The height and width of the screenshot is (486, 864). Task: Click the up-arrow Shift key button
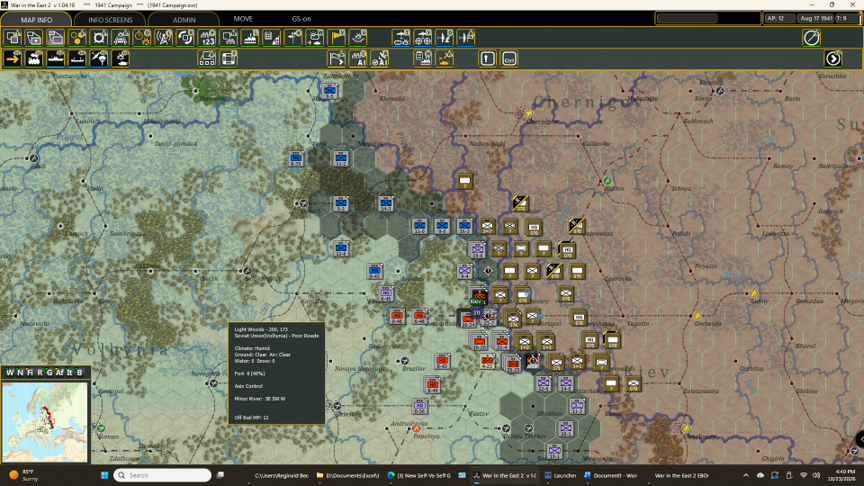pyautogui.click(x=488, y=58)
